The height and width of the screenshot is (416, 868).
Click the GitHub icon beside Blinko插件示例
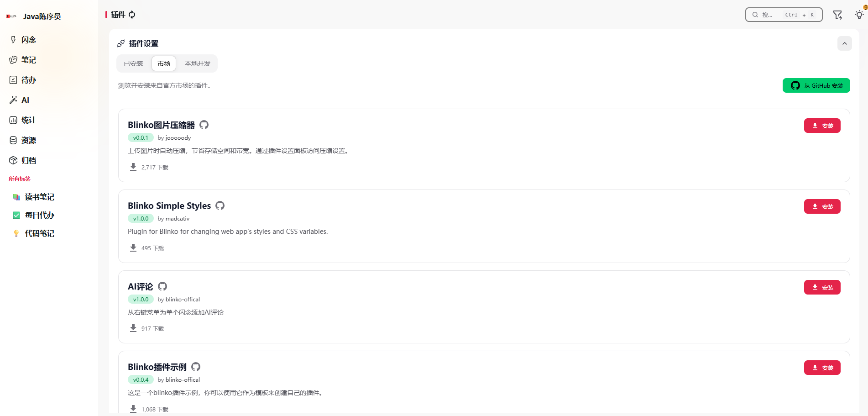tap(196, 367)
